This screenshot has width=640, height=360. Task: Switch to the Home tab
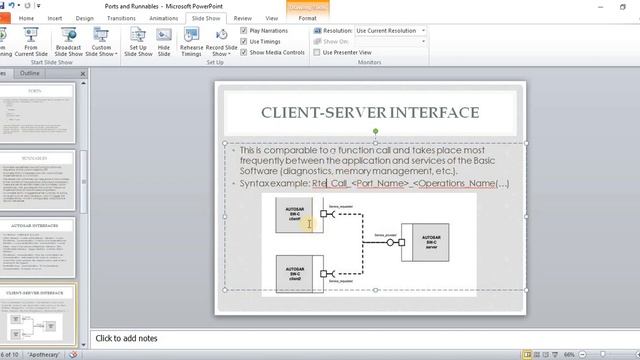tap(26, 18)
